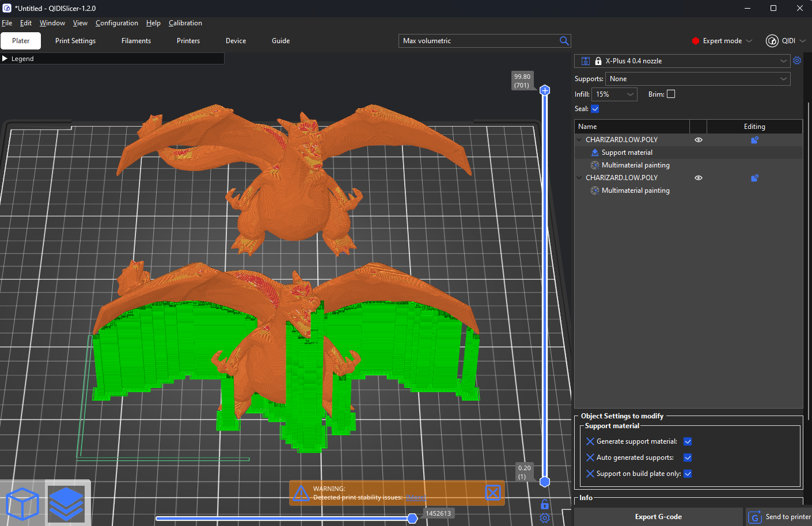
Task: Switch to 3D editor view cube icon
Action: pos(22,504)
